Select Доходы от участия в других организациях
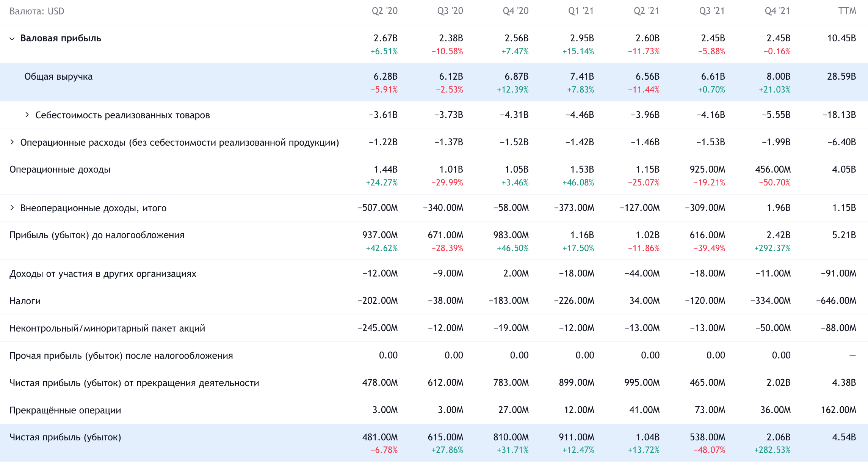The image size is (868, 462). pos(103,274)
